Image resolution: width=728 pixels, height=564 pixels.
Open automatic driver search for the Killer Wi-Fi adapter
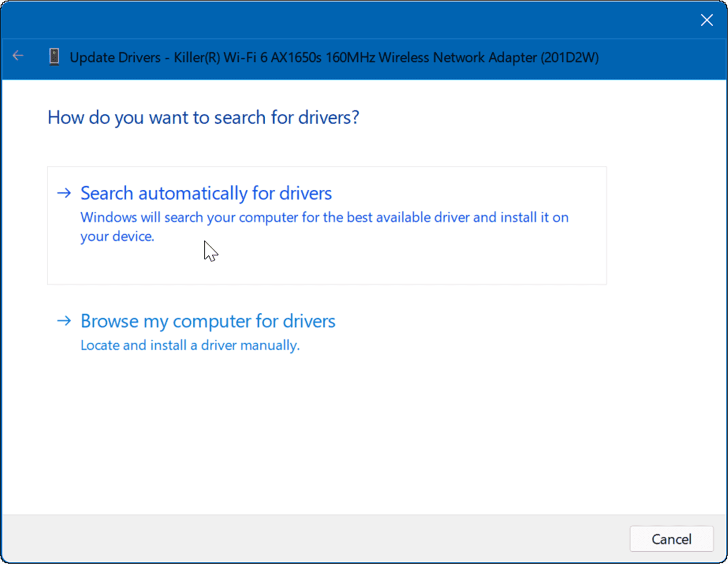205,193
